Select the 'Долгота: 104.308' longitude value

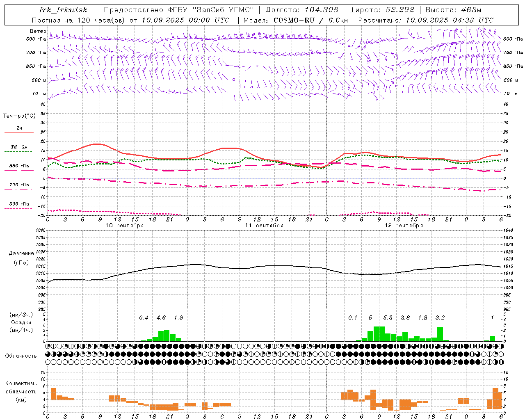(302, 10)
